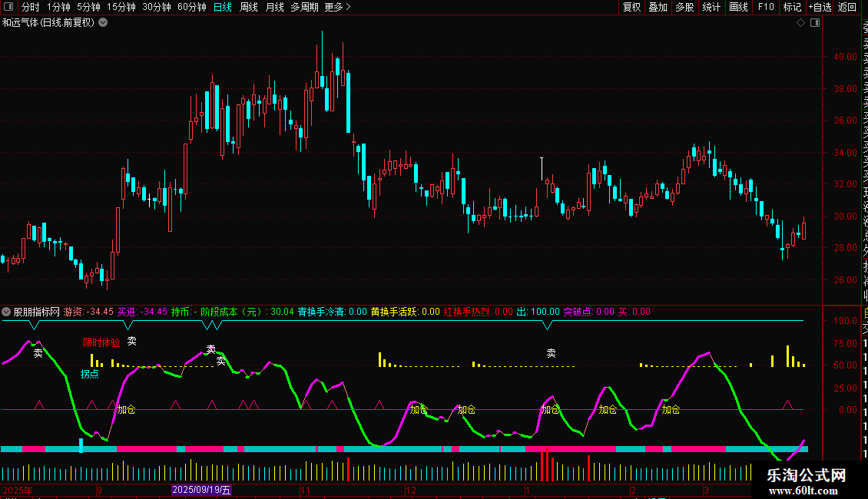Click the 红换手热烈: 0.00 value
868x499 pixels.
(x=479, y=312)
